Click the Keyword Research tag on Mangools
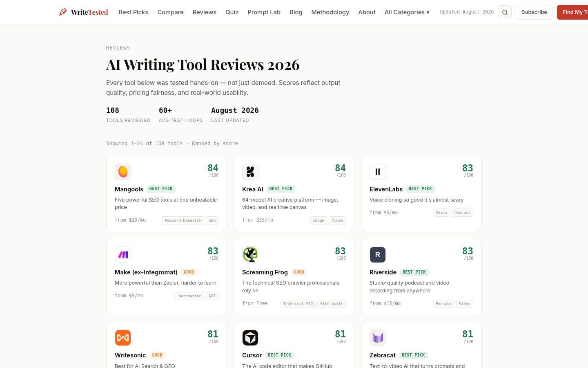Viewport: 588px width, 368px height. (183, 220)
